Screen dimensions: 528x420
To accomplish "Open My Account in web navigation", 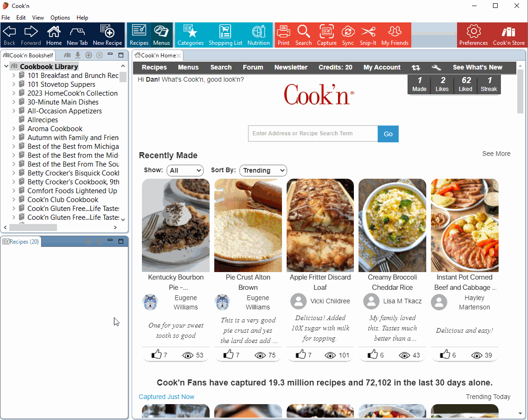I will (382, 67).
